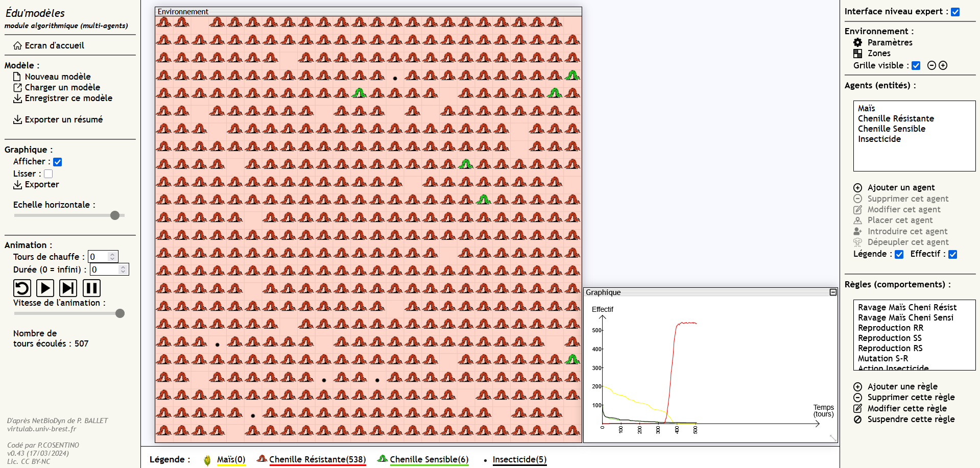Click Ajouter un agent
Screen dimensions: 980x468
tap(901, 188)
